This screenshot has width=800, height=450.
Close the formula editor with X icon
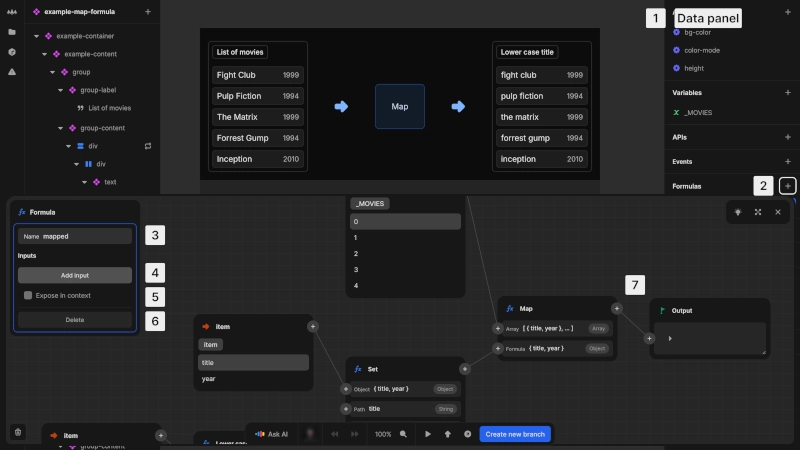coord(778,212)
